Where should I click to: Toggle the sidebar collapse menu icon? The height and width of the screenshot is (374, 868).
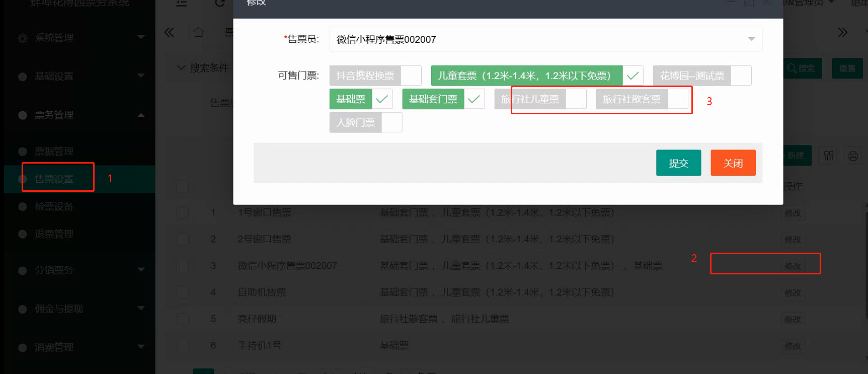coord(181,4)
